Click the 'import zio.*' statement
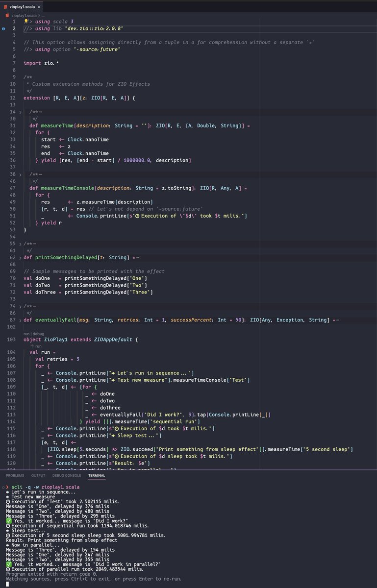The height and width of the screenshot is (588, 377). [41, 64]
